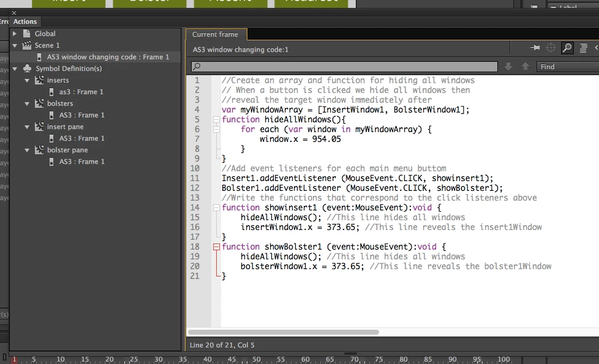The image size is (599, 364).
Task: Switch to the Current frame tab
Action: [x=215, y=34]
